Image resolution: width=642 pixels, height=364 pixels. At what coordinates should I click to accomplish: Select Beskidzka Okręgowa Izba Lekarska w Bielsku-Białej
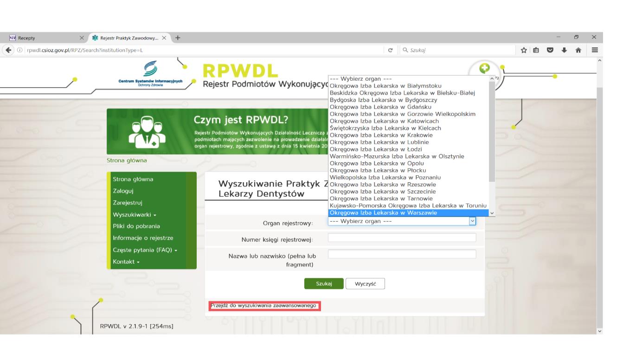(x=409, y=93)
